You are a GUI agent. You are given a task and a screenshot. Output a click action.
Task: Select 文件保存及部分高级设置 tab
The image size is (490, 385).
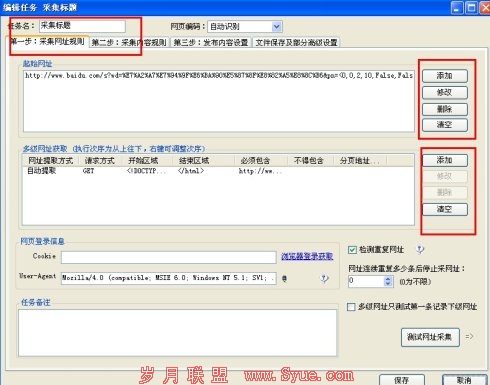point(296,42)
